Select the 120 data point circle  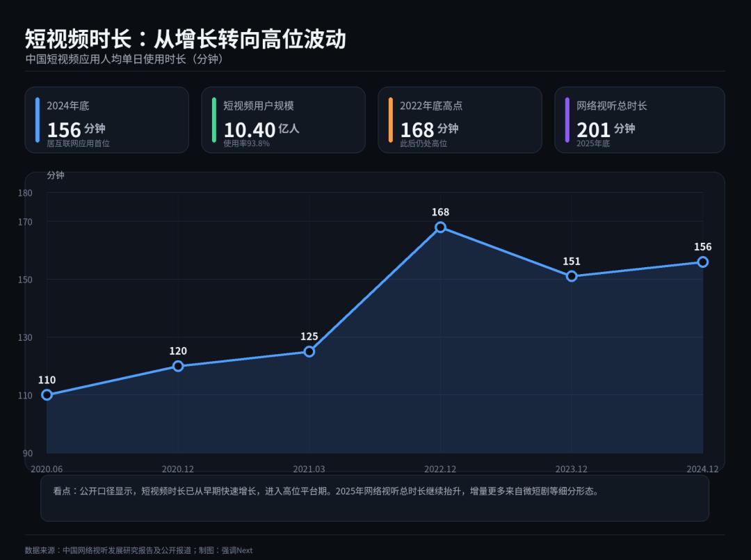pyautogui.click(x=178, y=366)
